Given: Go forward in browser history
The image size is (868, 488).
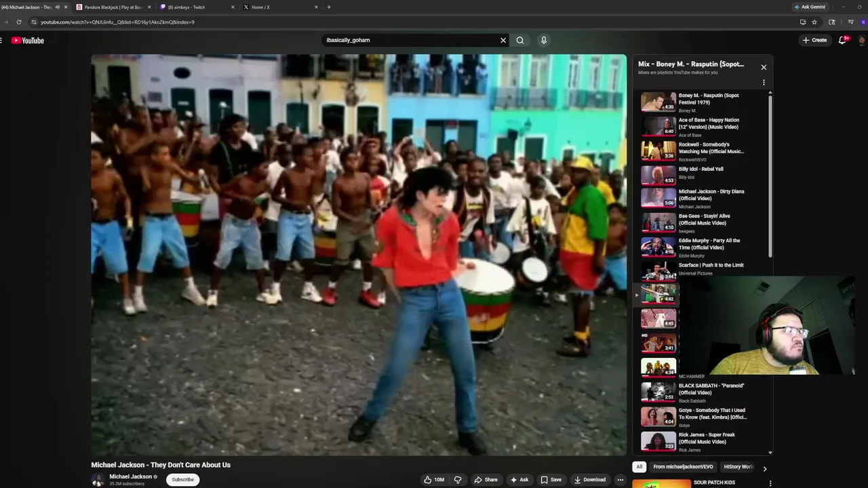Looking at the screenshot, I should [5, 22].
